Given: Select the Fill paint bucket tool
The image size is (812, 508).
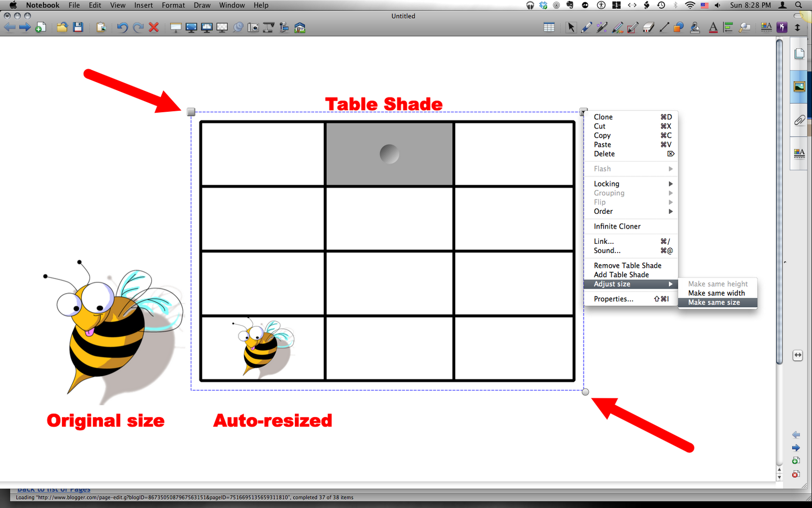Looking at the screenshot, I should 694,27.
